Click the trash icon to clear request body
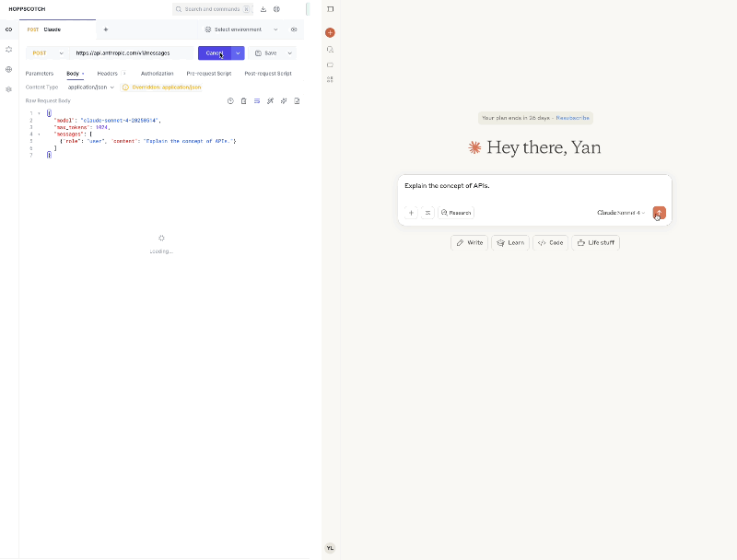This screenshot has width=737, height=560. tap(243, 101)
